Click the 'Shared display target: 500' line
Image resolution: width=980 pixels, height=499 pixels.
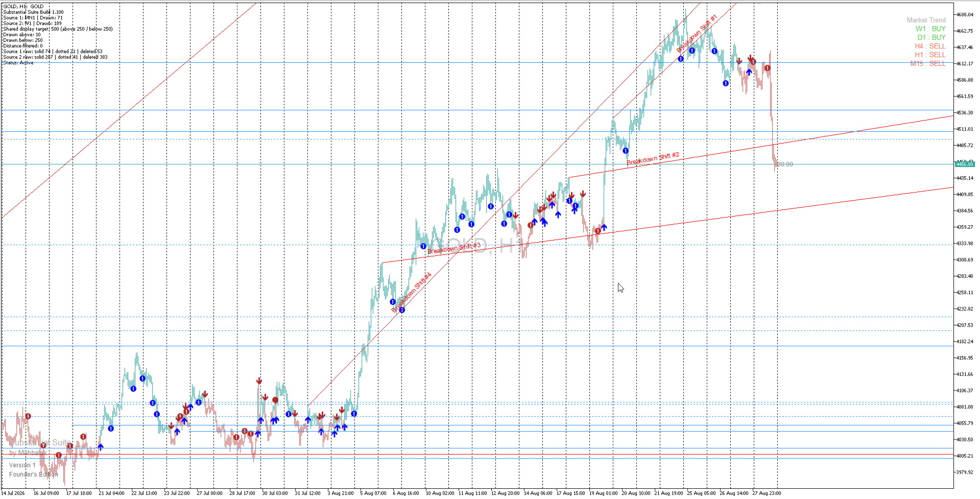(x=58, y=29)
